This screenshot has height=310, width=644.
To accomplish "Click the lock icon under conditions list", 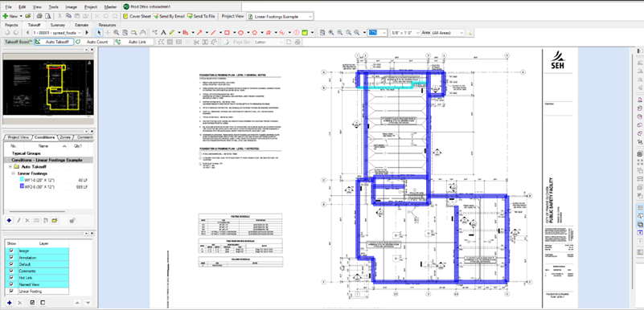I will pos(72,221).
